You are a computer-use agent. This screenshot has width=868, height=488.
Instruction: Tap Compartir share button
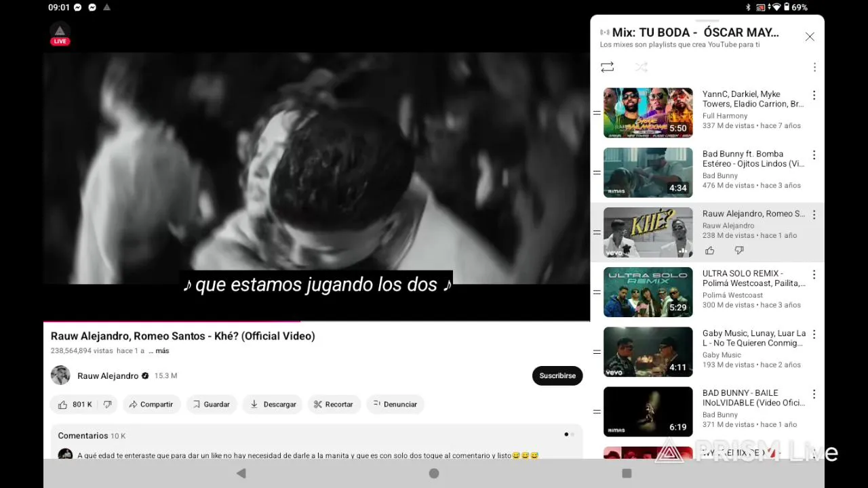[x=151, y=405]
